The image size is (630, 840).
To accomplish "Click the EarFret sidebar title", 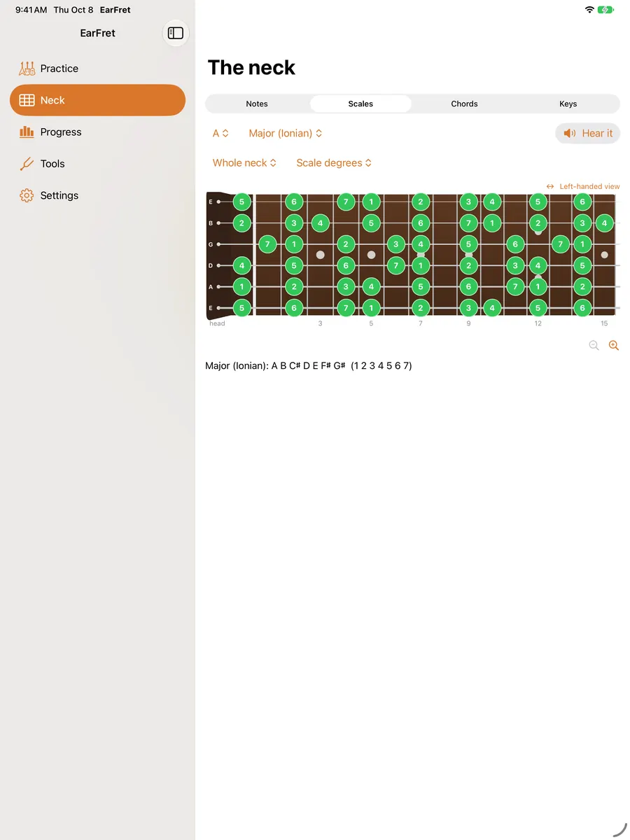I will click(97, 33).
